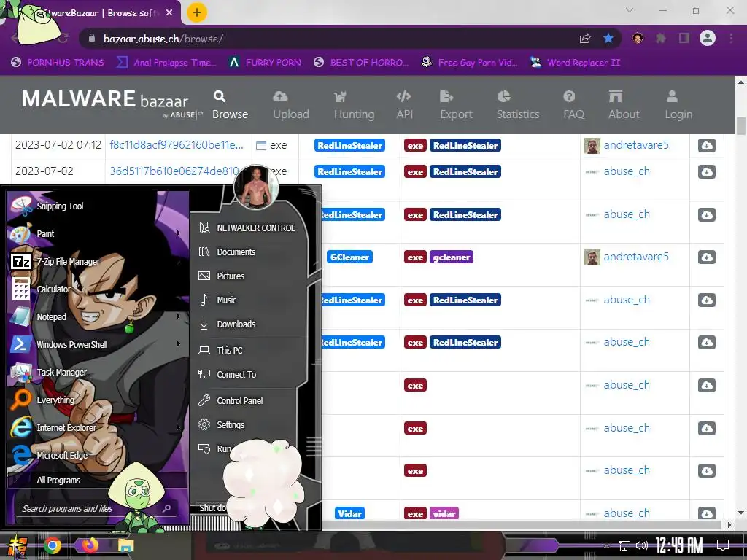Open the Chrome profile avatar icon
The height and width of the screenshot is (560, 747).
pyautogui.click(x=708, y=38)
